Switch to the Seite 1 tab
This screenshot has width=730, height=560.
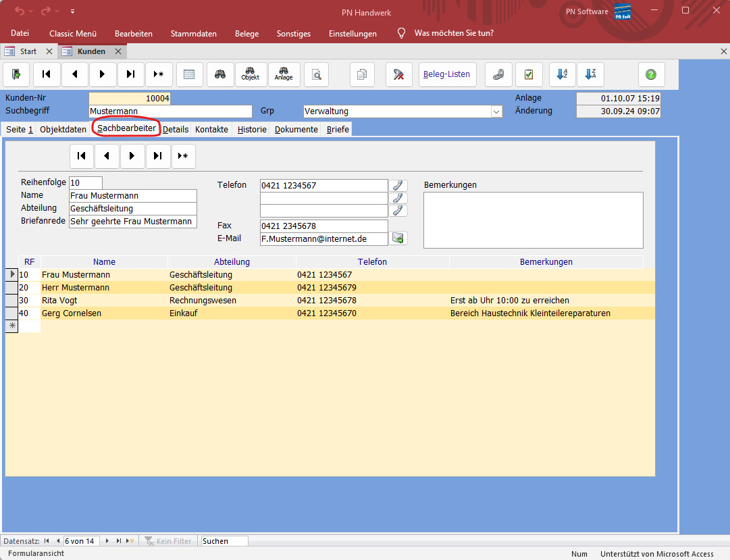tap(20, 130)
